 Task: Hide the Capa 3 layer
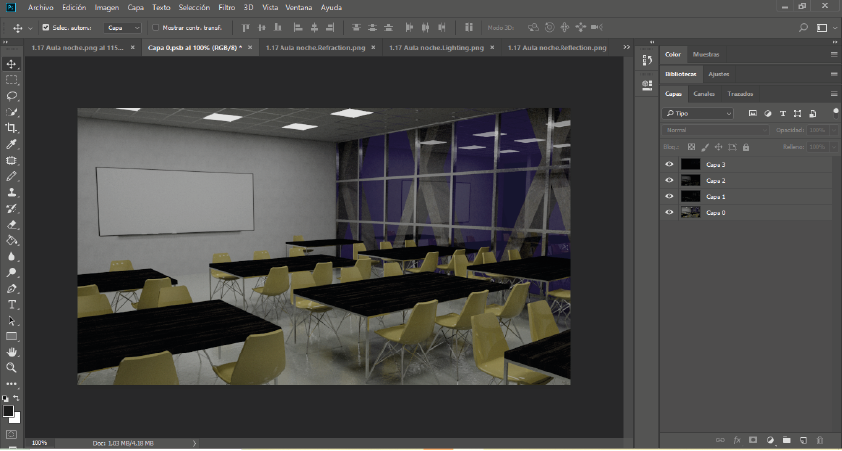pyautogui.click(x=669, y=164)
